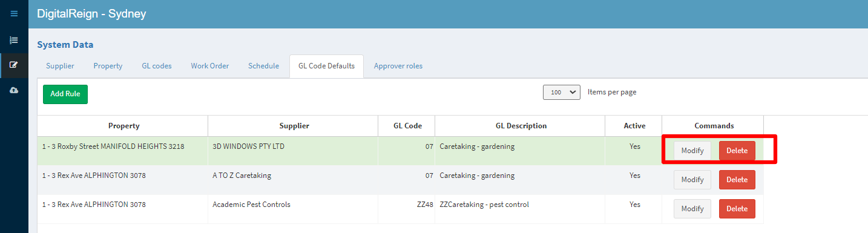The image size is (868, 233).
Task: Switch to Approver roles tab
Action: point(398,66)
